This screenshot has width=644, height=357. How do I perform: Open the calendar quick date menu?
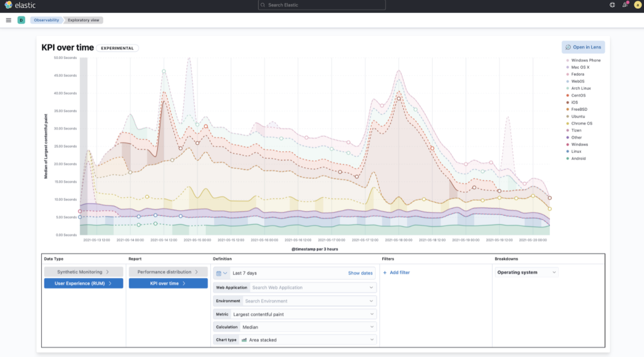pyautogui.click(x=221, y=273)
